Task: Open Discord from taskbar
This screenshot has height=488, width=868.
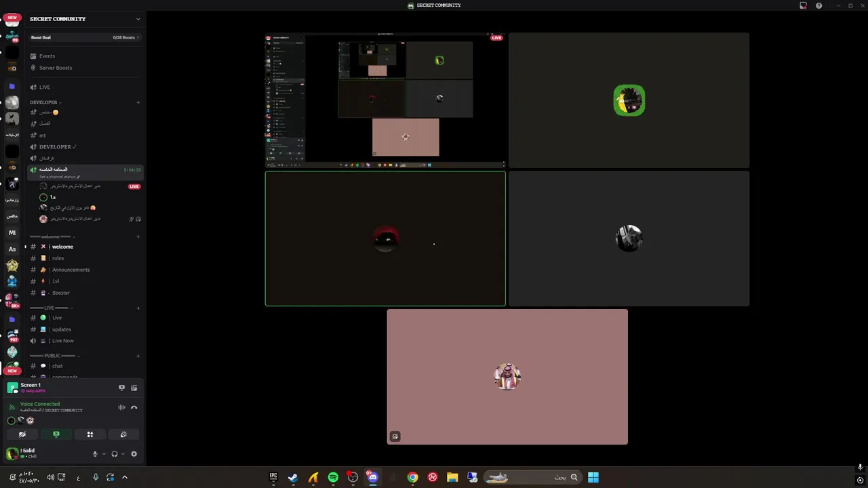Action: [x=372, y=477]
